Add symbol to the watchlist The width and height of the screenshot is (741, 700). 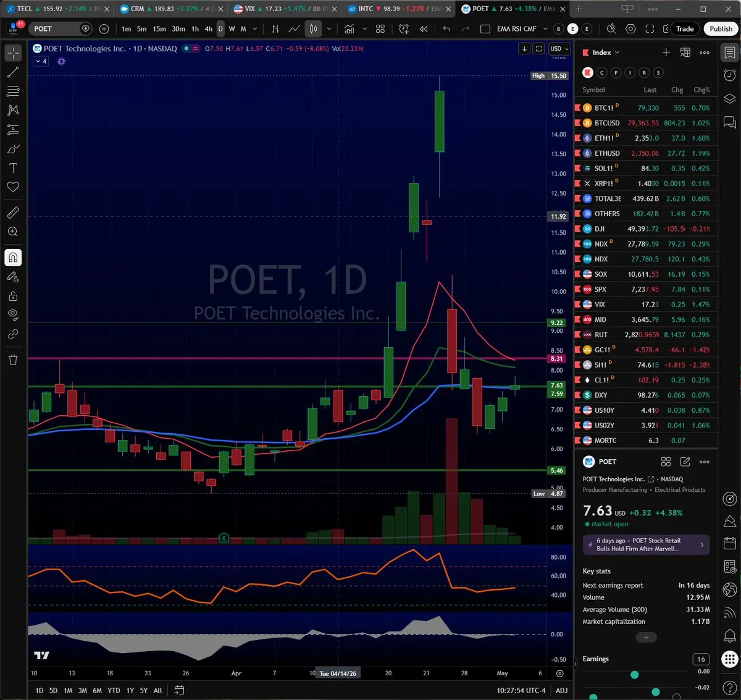[x=666, y=53]
